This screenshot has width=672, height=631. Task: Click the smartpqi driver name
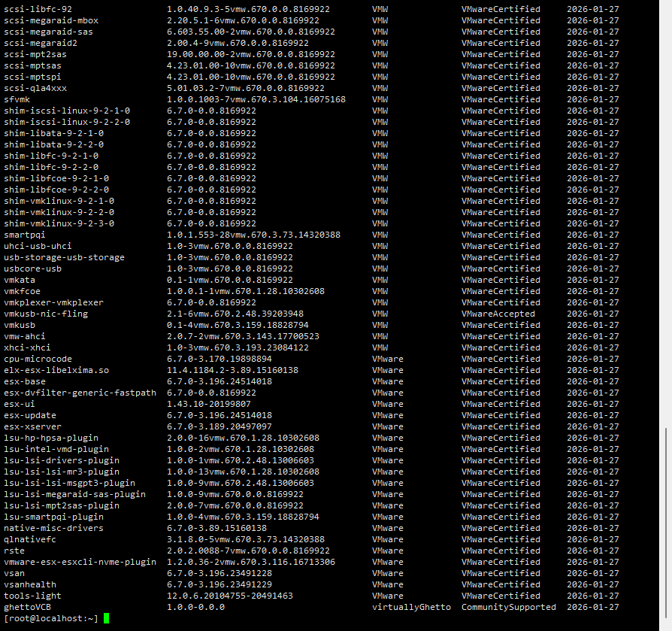point(25,235)
